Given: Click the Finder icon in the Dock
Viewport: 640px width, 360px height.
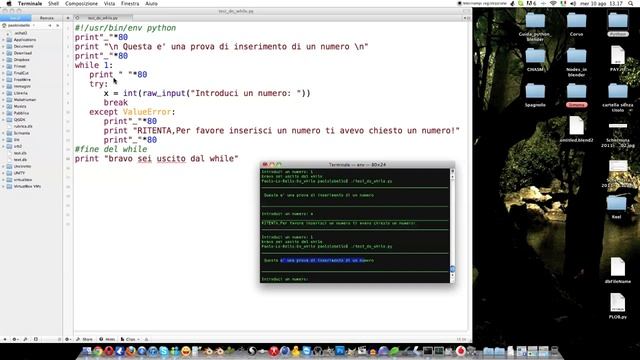Looking at the screenshot, I should [87, 351].
